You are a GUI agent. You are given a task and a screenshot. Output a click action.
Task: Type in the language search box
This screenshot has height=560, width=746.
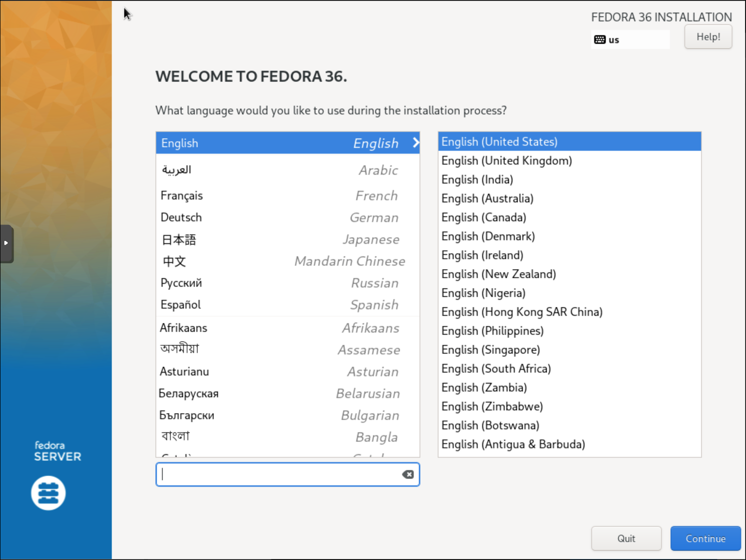pos(279,475)
